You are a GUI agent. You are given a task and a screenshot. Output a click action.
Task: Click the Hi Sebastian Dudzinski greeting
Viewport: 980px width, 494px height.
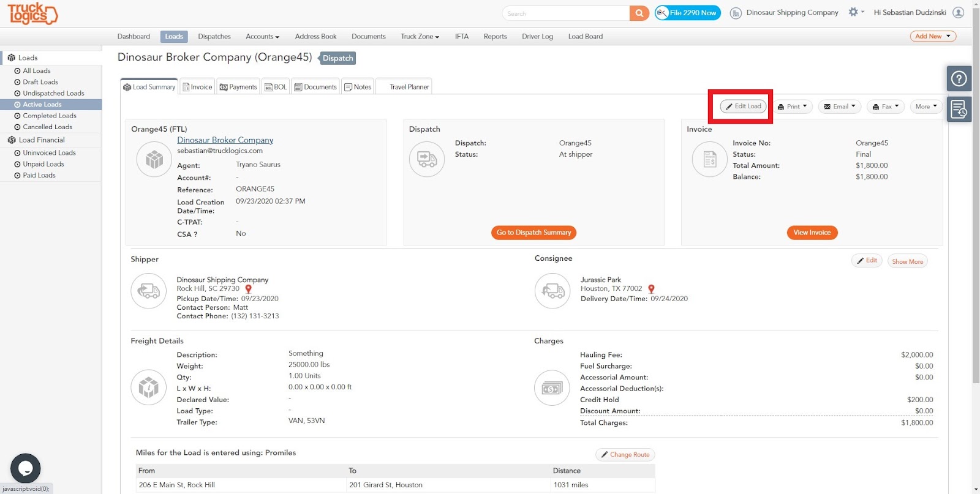point(910,12)
